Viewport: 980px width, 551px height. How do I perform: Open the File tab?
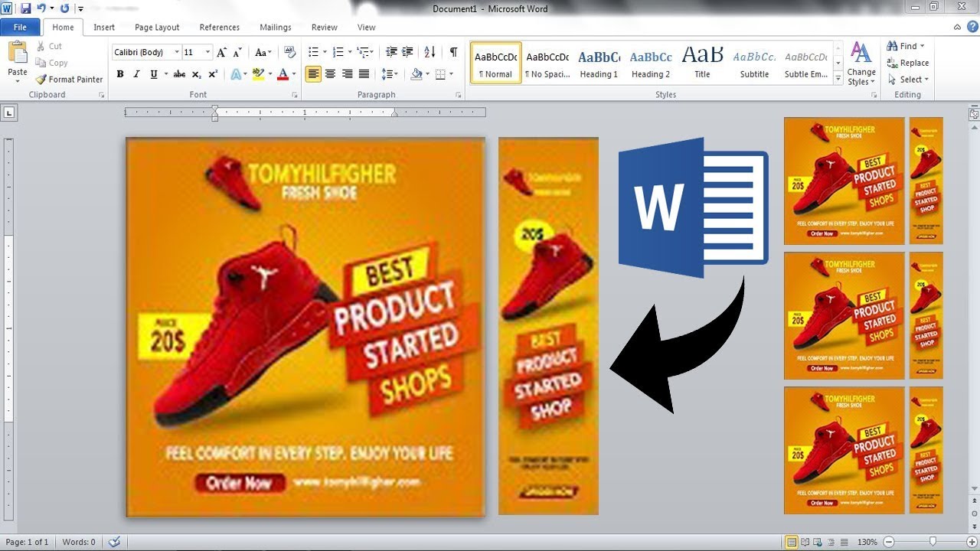(20, 27)
